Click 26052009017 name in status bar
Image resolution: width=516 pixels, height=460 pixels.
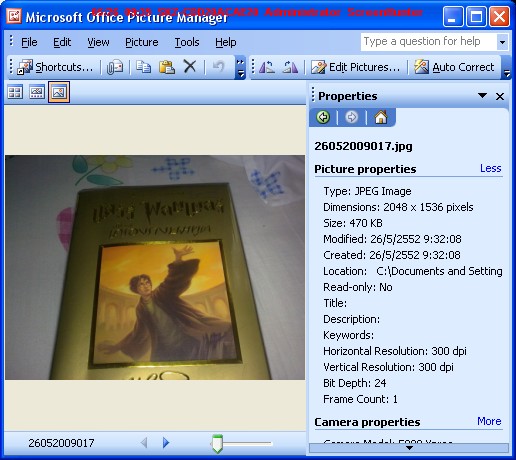[61, 443]
